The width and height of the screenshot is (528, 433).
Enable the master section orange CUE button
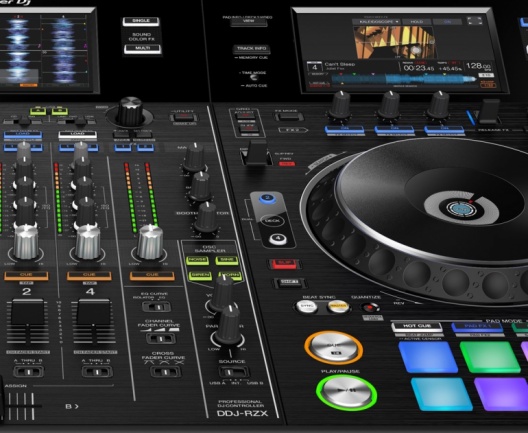click(152, 276)
